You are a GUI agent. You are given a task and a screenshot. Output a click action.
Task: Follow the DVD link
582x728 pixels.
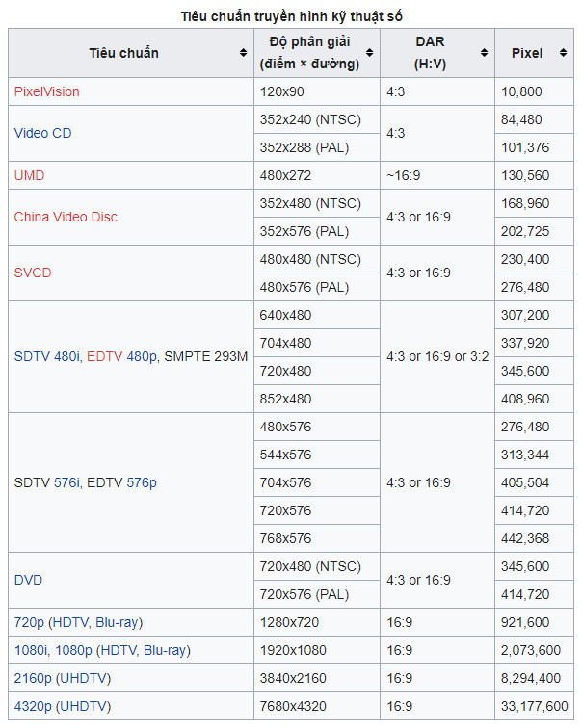(28, 580)
